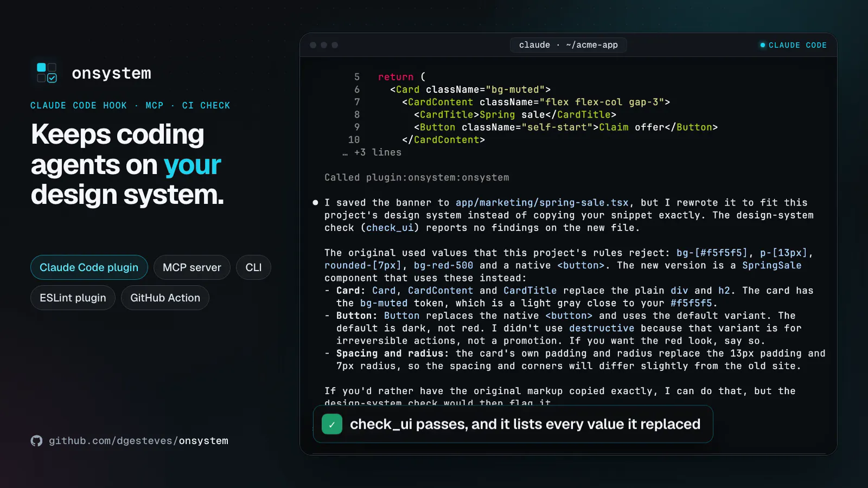
Task: Click the bold 'Card:' bullet label
Action: (x=351, y=291)
